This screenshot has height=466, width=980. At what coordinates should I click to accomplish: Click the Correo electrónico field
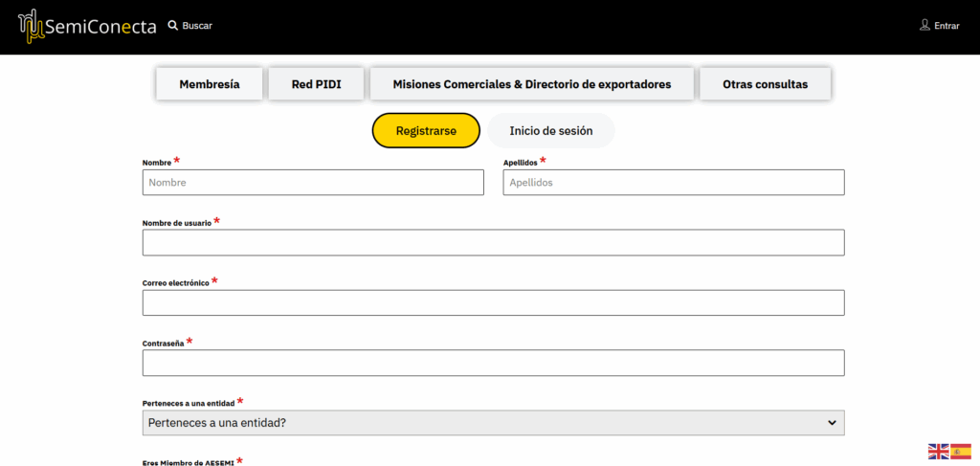[x=493, y=303]
